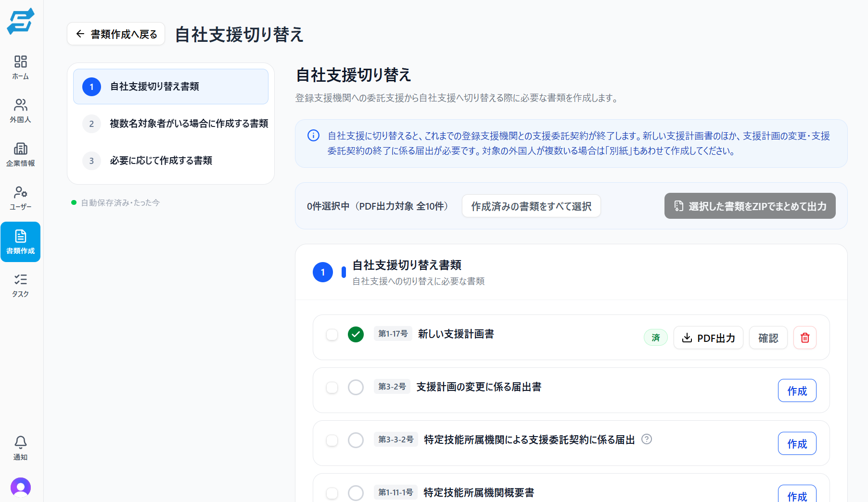The height and width of the screenshot is (502, 868).
Task: Click status circle of 第3-3-2号 row
Action: coord(356,440)
